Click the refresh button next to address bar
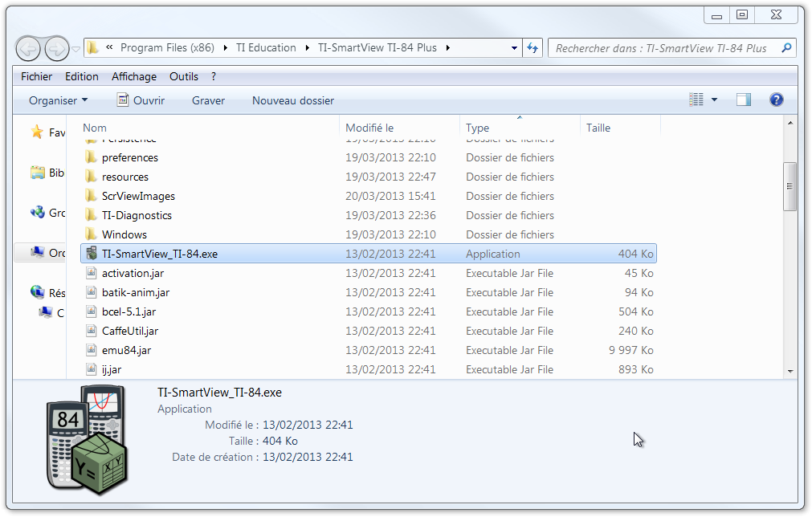812x517 pixels. coord(532,48)
